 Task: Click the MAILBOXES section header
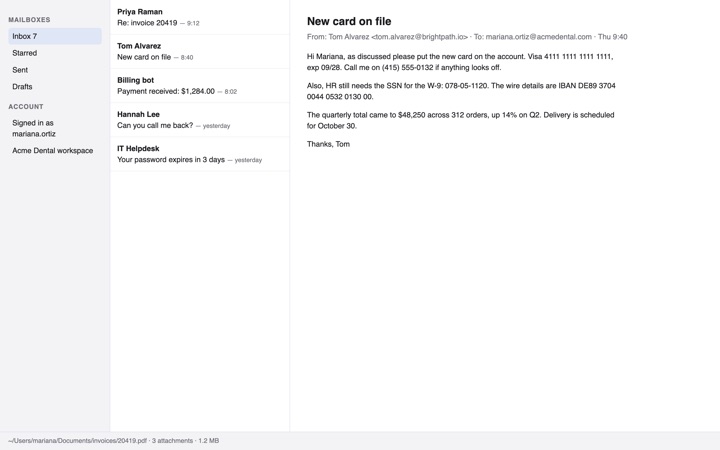click(29, 20)
